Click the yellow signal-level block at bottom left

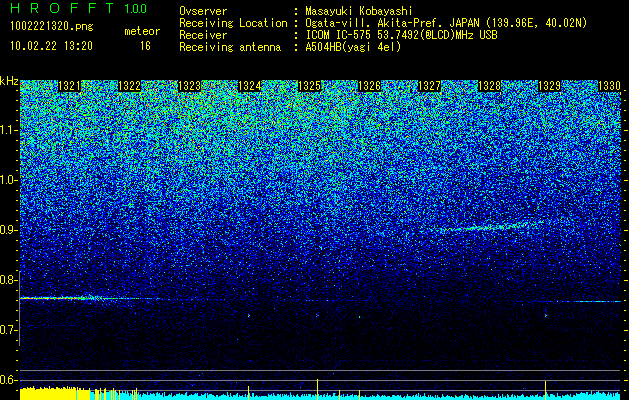tap(55, 393)
